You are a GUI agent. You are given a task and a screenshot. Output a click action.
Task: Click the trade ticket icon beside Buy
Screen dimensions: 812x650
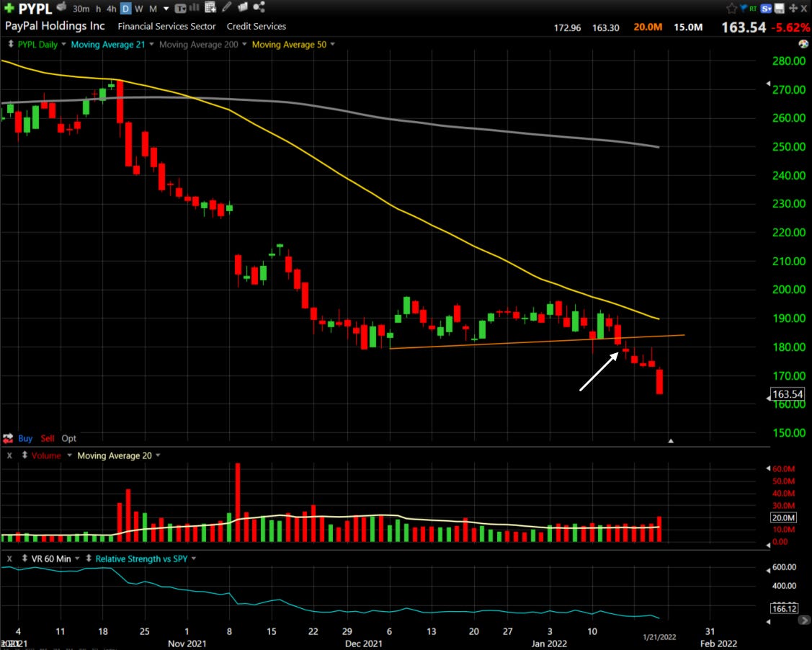8,438
